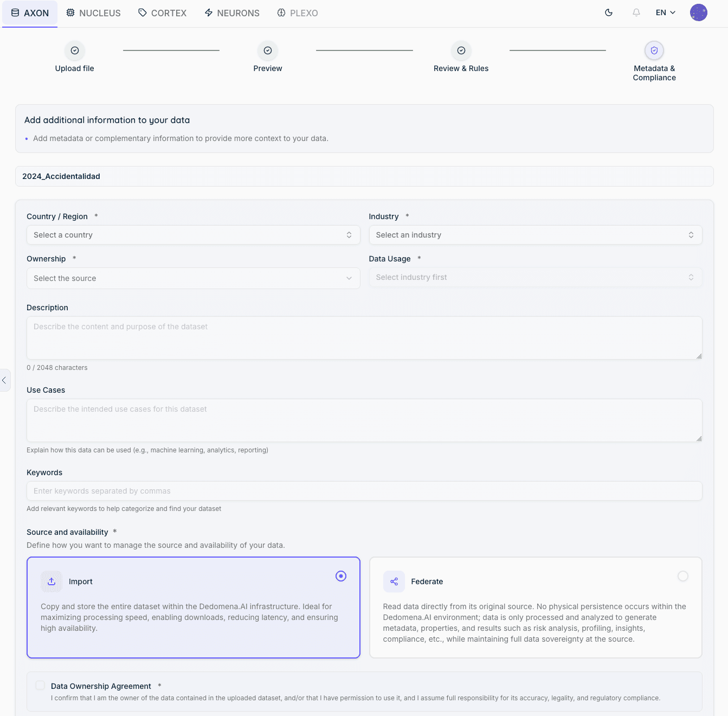Select the Federate radio option
This screenshot has width=728, height=716.
pyautogui.click(x=683, y=576)
